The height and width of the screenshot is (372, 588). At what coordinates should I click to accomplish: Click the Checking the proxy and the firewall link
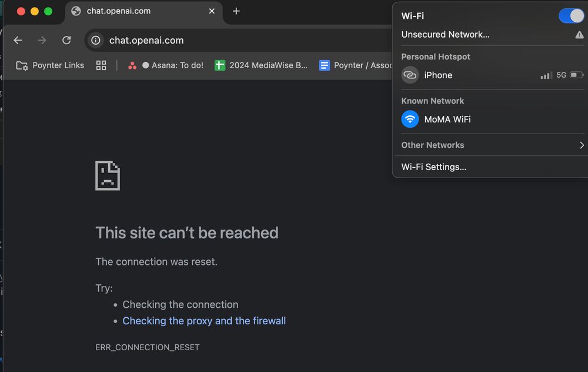(x=204, y=321)
